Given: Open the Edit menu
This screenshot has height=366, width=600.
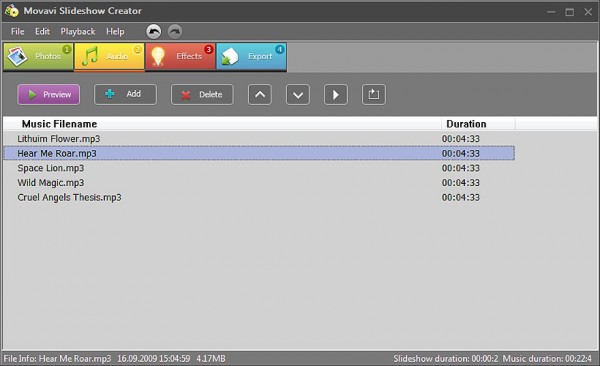Looking at the screenshot, I should coord(42,31).
